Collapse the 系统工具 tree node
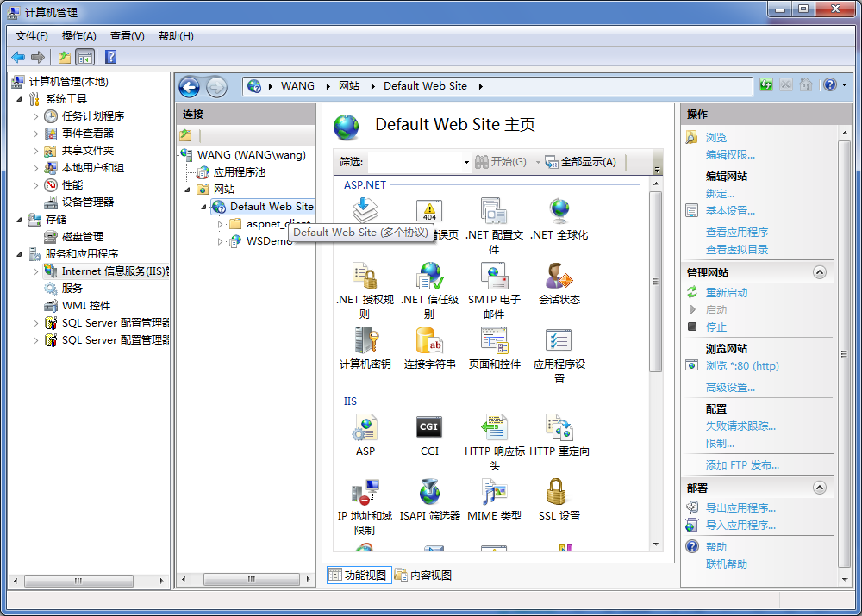This screenshot has height=616, width=862. tap(20, 99)
